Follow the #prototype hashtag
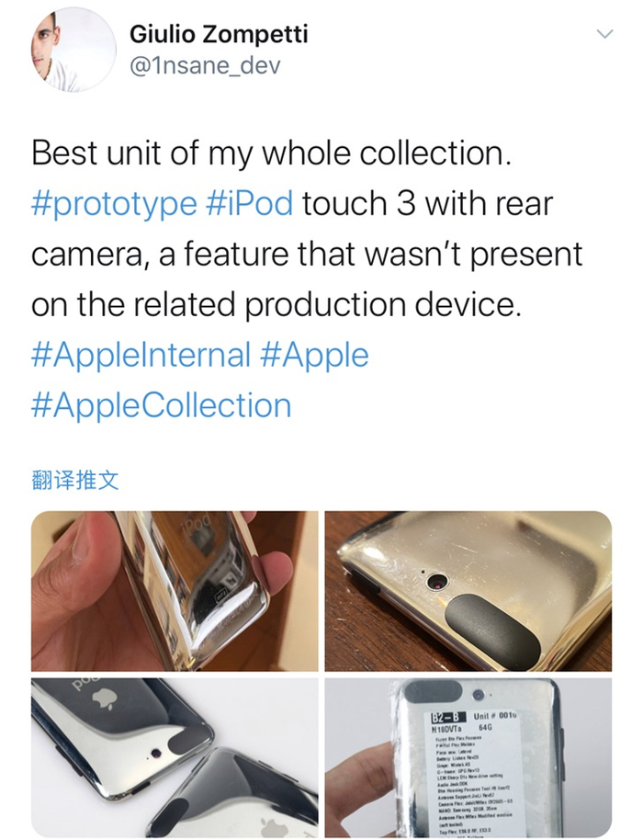This screenshot has width=643, height=840. click(114, 205)
